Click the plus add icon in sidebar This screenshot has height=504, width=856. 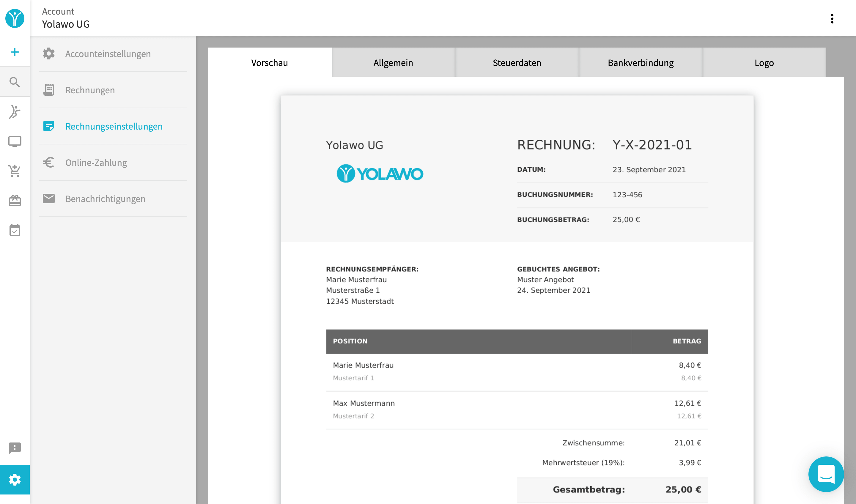(15, 52)
